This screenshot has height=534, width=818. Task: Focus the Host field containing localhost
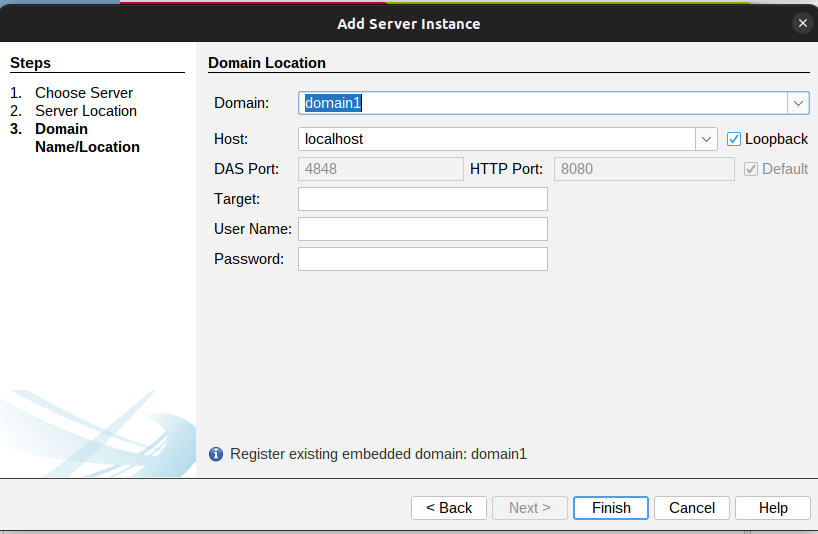(x=497, y=139)
